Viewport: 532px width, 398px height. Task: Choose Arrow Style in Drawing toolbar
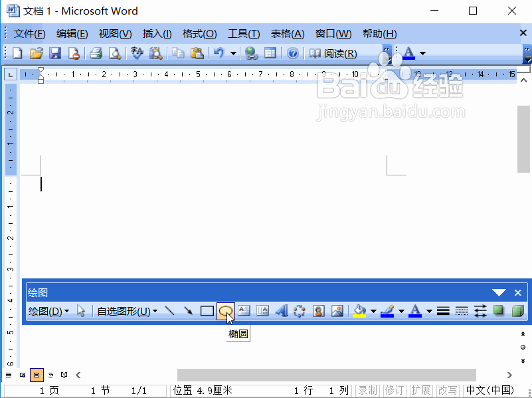pos(480,311)
